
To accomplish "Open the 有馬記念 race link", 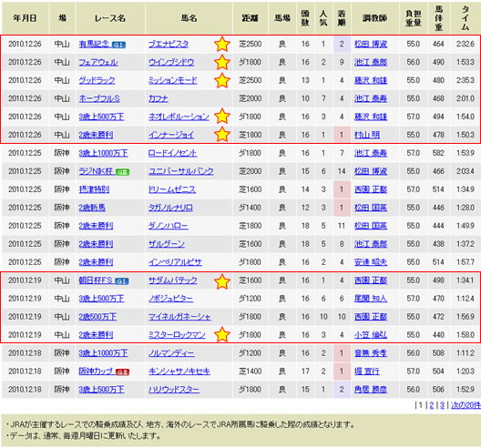I will coord(94,44).
